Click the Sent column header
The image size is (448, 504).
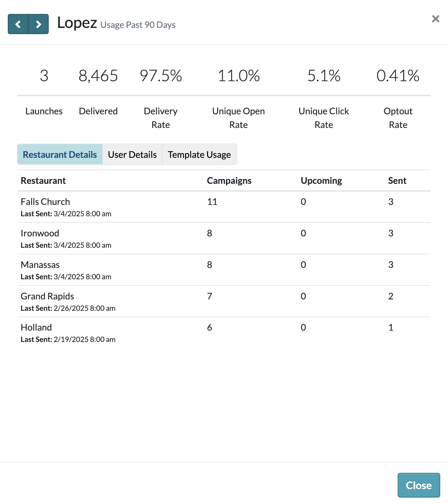coord(397,181)
